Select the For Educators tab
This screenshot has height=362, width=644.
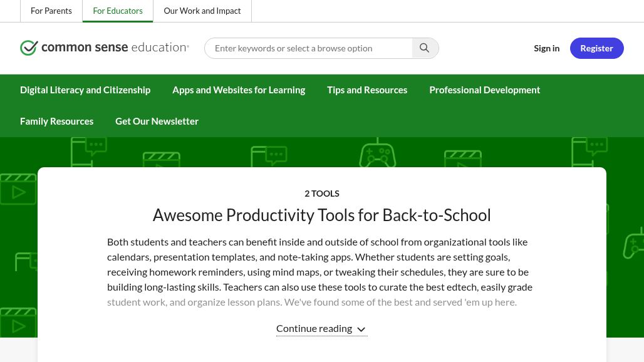pyautogui.click(x=118, y=11)
